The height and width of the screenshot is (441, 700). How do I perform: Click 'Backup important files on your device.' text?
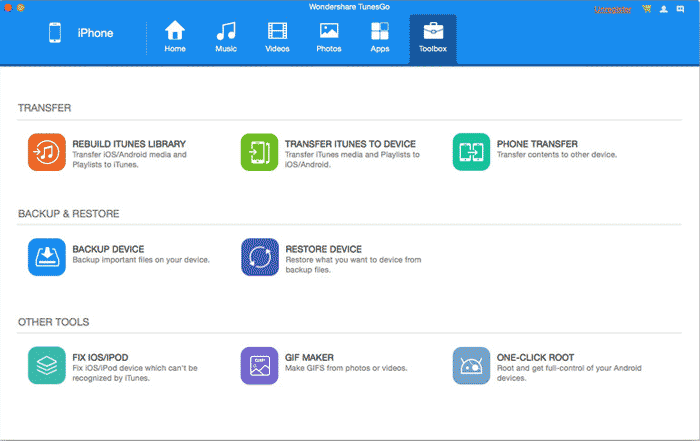coord(141,260)
